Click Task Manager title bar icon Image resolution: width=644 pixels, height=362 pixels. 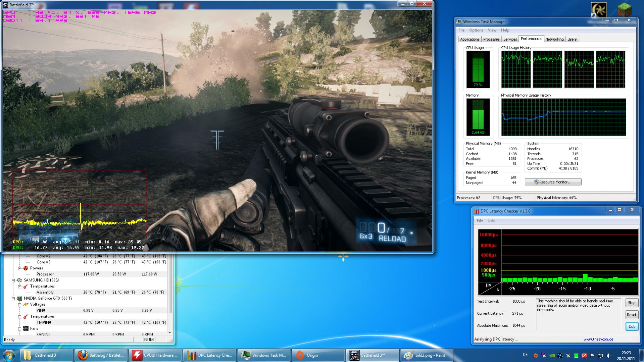[x=459, y=22]
